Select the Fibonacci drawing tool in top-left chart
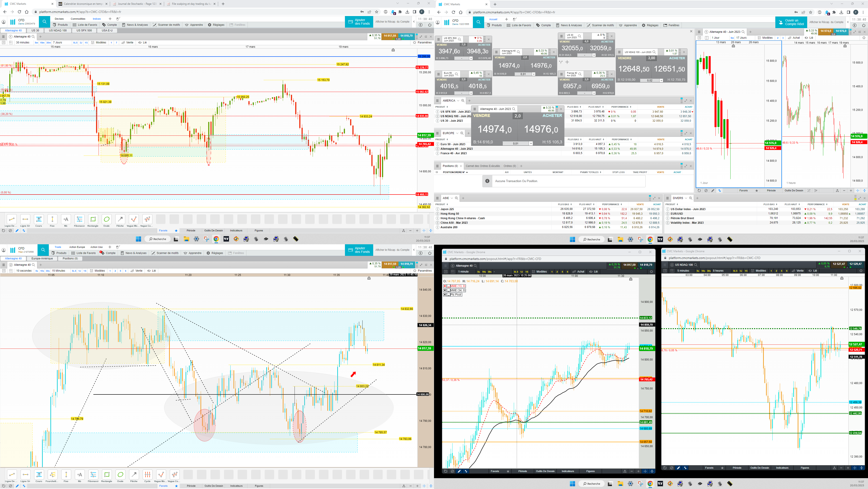 79,219
